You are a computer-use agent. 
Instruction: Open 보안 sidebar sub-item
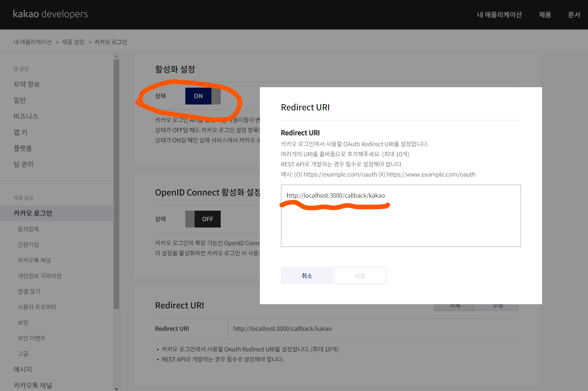[x=23, y=323]
